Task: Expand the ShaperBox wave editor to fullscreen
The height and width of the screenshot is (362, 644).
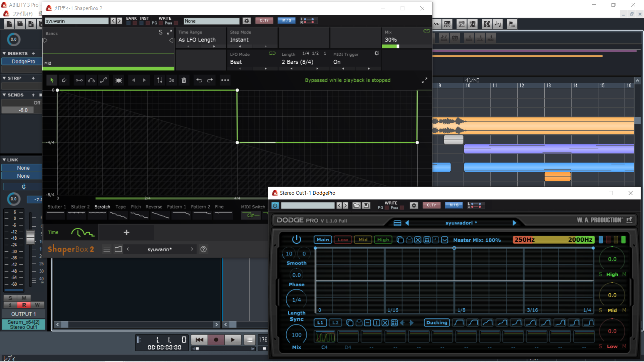Action: 425,80
